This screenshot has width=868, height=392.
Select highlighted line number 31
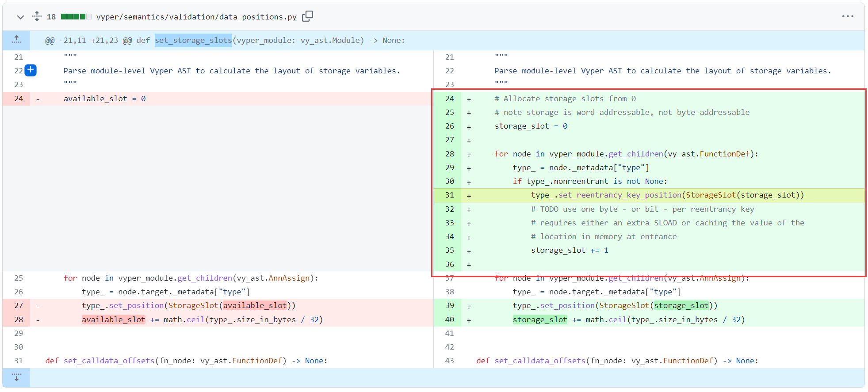[x=449, y=195]
